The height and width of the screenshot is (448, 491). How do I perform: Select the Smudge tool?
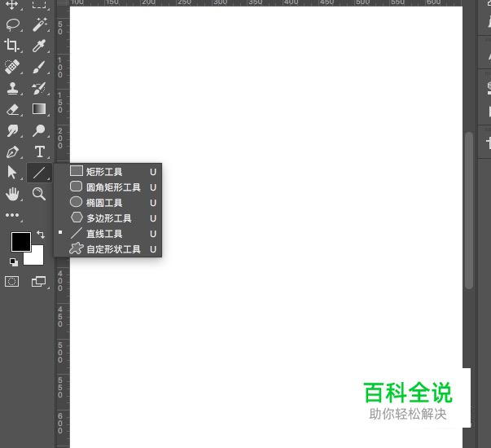[12, 130]
